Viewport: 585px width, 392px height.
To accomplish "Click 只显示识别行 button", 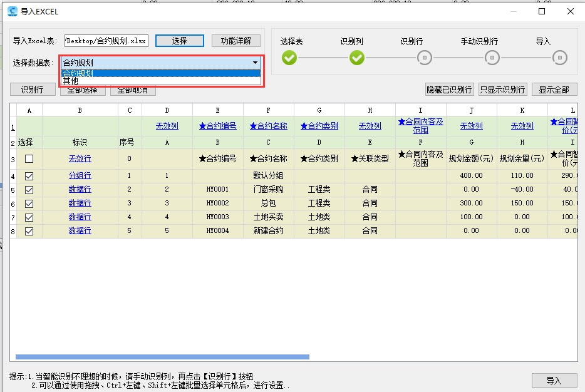I will click(x=502, y=90).
